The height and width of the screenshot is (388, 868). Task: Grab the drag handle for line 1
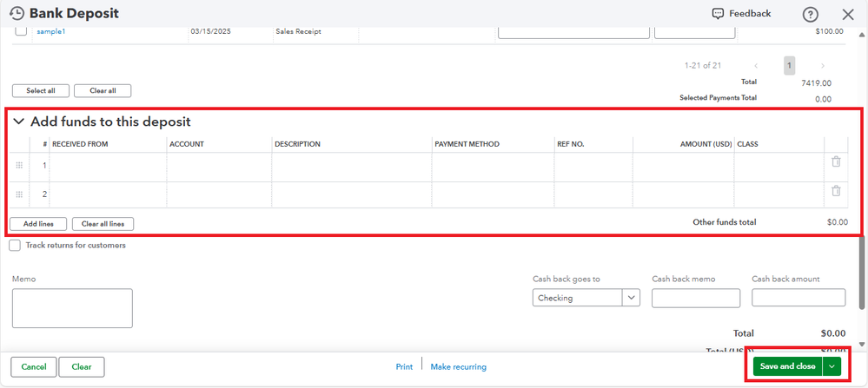click(19, 165)
